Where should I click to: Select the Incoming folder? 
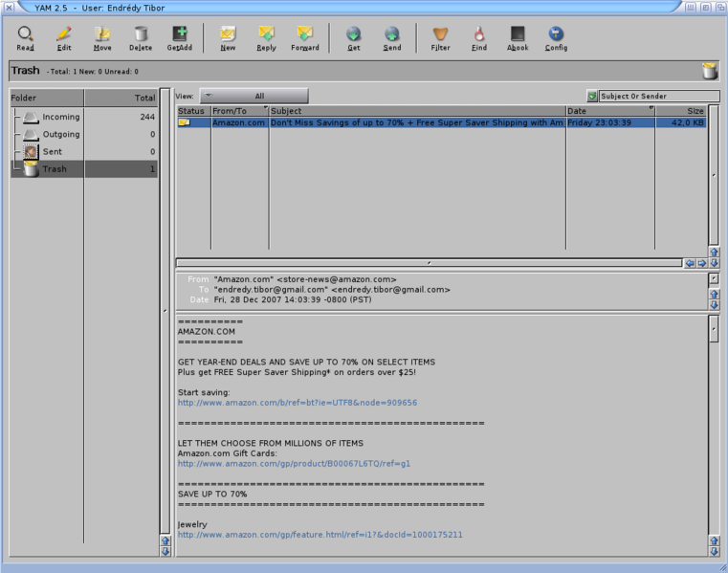tap(61, 117)
